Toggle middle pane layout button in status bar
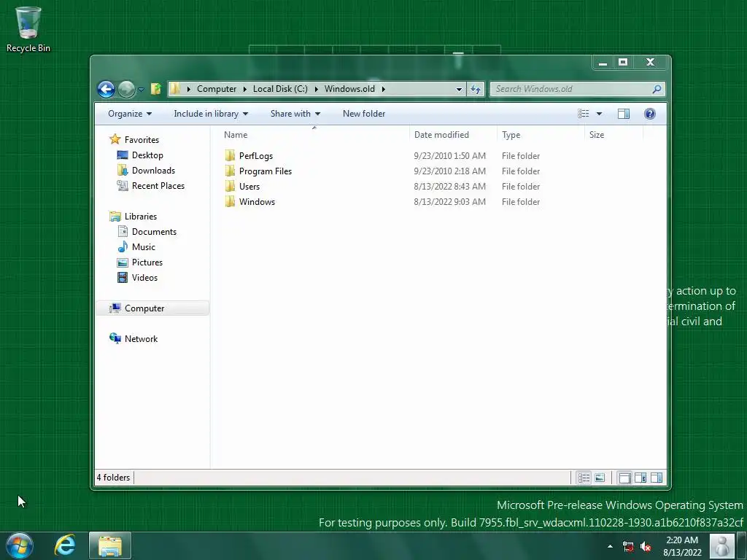 [640, 478]
